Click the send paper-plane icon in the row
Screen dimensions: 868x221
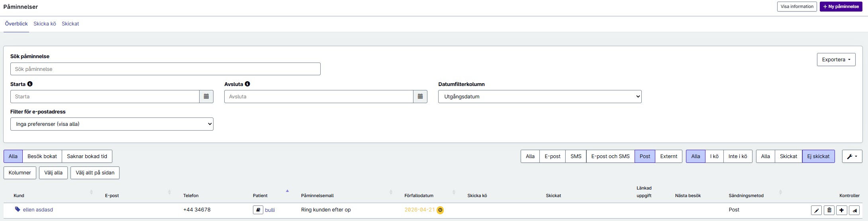[854, 210]
